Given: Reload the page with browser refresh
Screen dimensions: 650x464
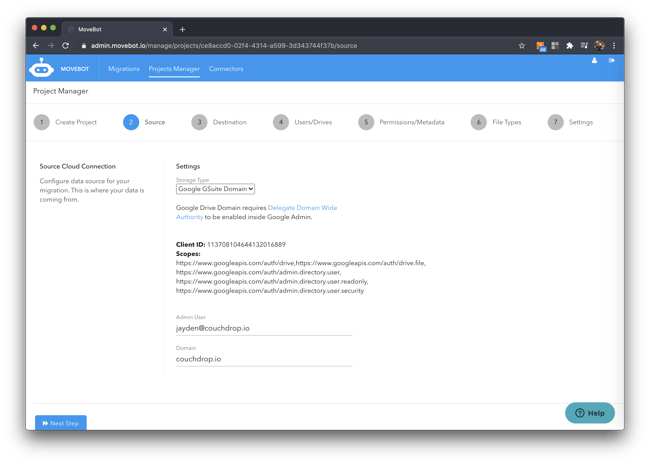Looking at the screenshot, I should (x=66, y=45).
